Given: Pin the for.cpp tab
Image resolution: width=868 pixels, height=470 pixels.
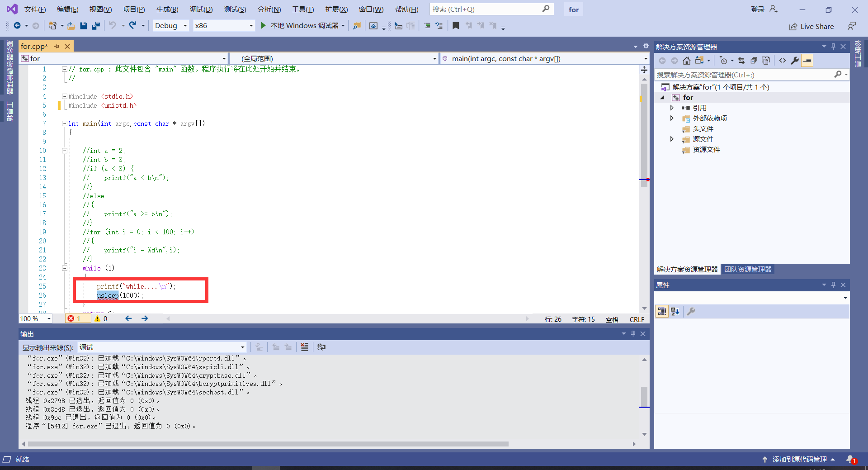Looking at the screenshot, I should [x=57, y=46].
